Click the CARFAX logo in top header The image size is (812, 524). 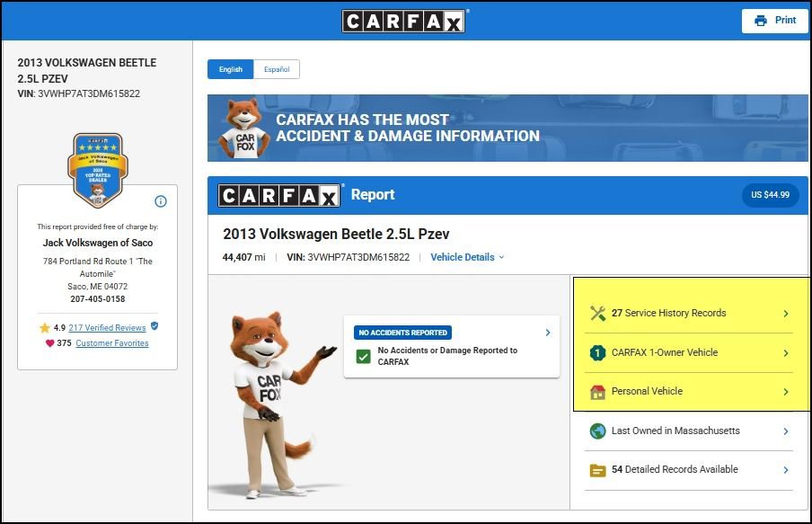coord(403,22)
